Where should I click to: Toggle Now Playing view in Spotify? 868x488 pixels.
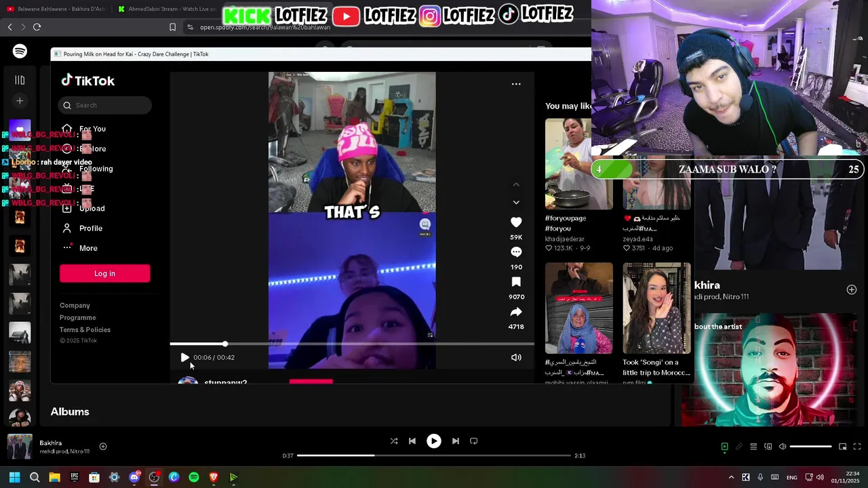(724, 447)
